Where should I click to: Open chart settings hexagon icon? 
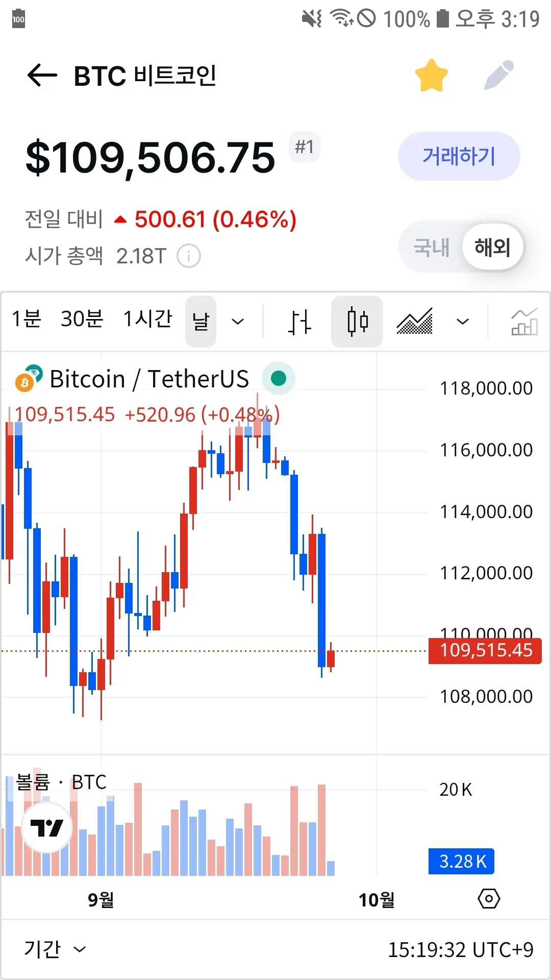pos(489,899)
